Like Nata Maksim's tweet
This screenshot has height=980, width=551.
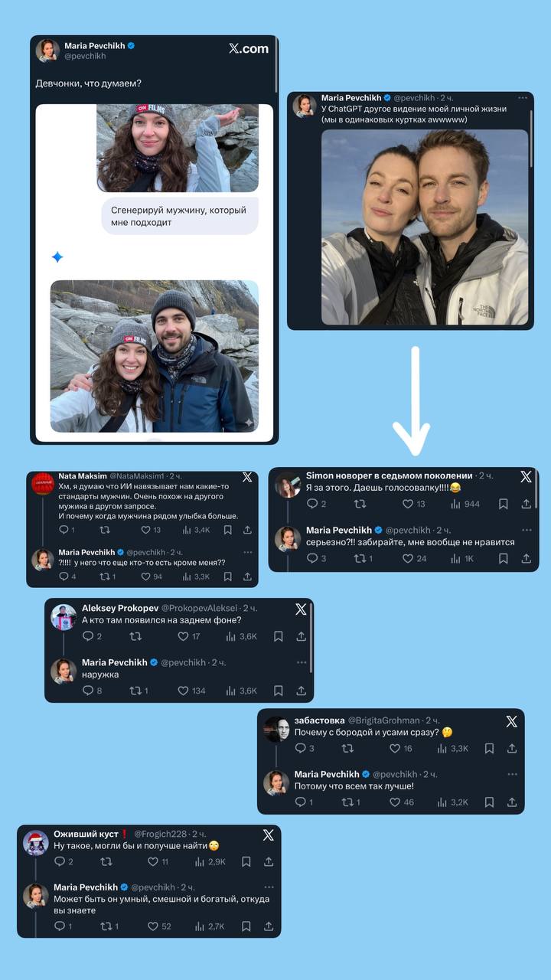(x=145, y=530)
